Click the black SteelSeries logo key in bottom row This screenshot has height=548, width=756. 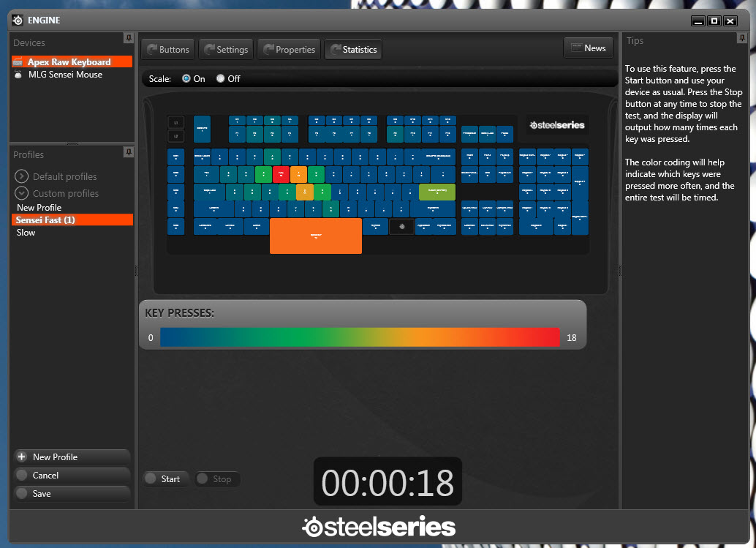(401, 227)
